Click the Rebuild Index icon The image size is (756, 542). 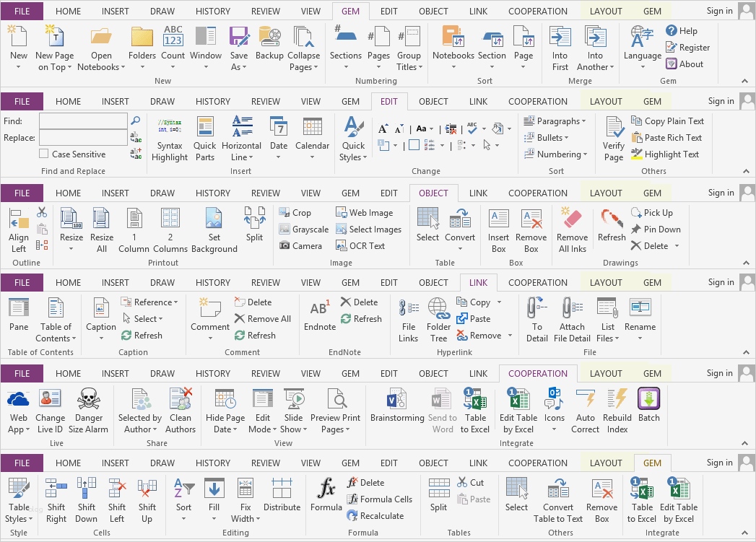click(617, 409)
